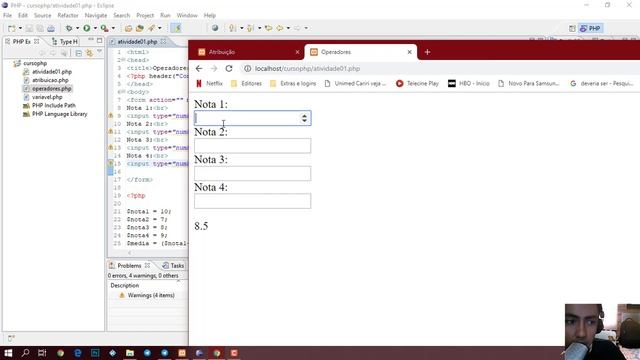Switch to the PHP Explorer view tab

(x=21, y=42)
